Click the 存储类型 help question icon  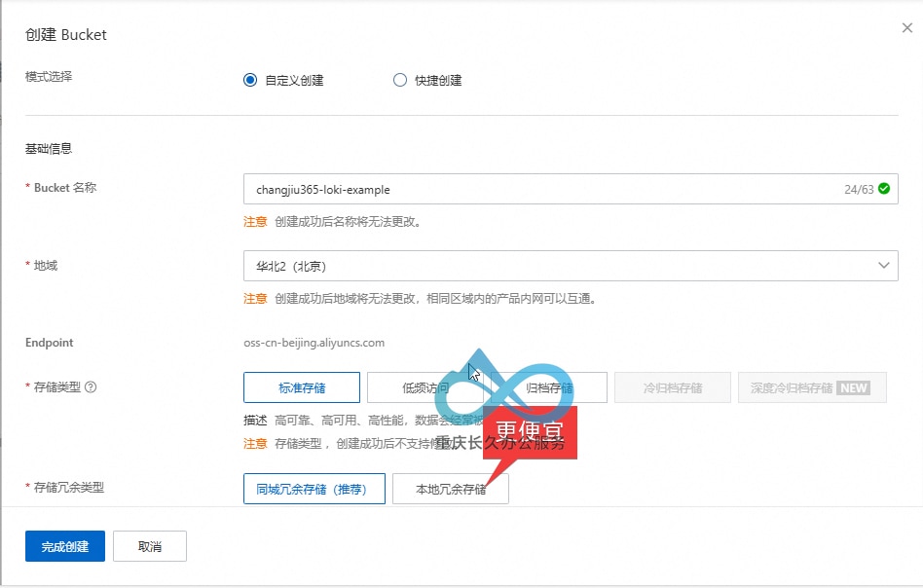pyautogui.click(x=91, y=387)
